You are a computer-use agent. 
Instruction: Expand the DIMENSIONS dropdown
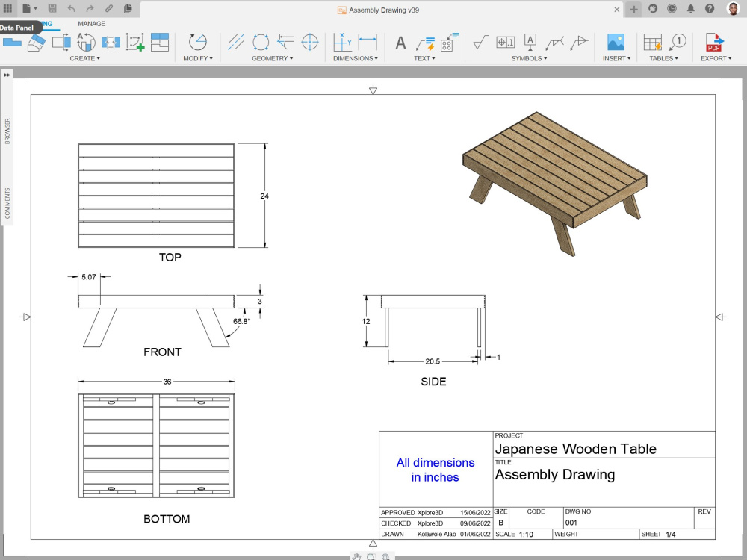356,58
